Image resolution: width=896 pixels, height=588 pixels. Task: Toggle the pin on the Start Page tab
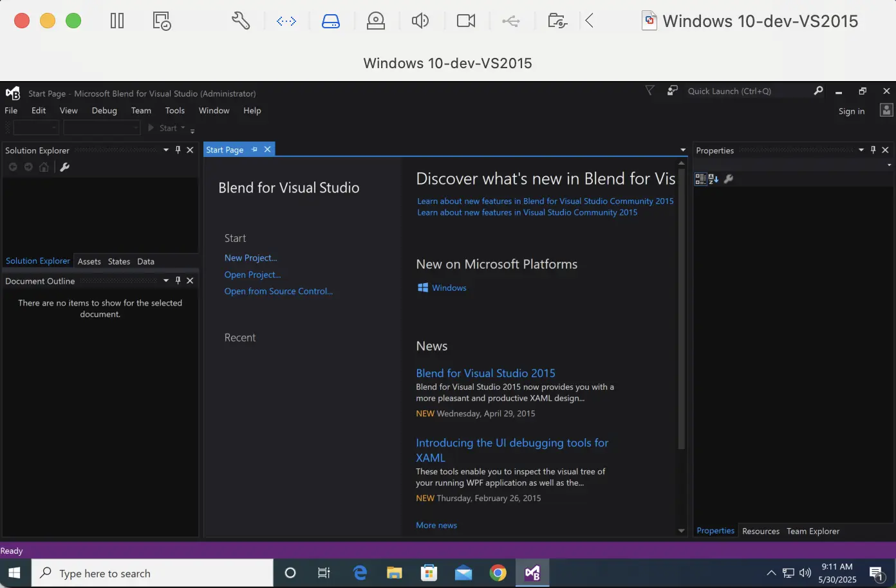(x=254, y=149)
